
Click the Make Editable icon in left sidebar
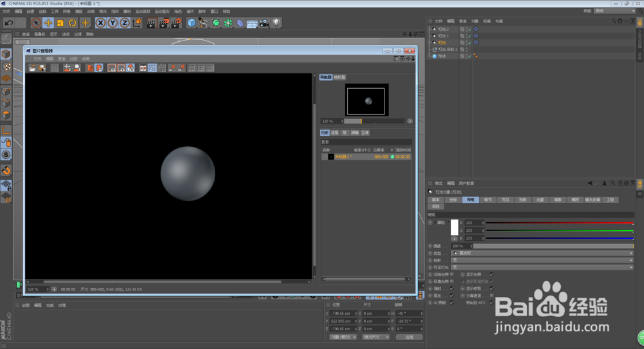pyautogui.click(x=6, y=39)
